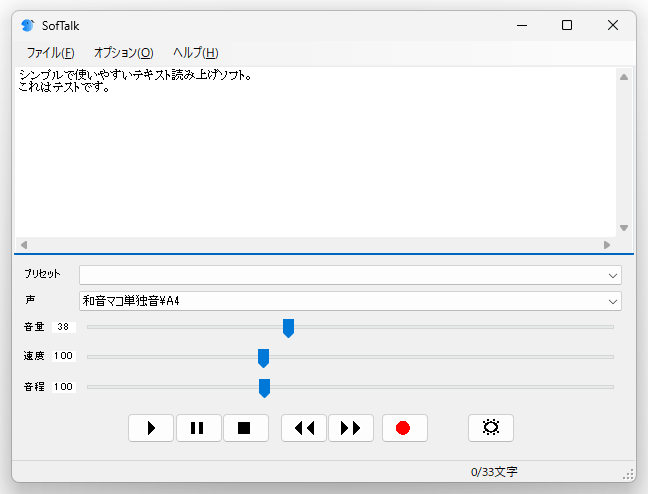
Task: Click the text area scroll down arrow
Action: [x=624, y=228]
